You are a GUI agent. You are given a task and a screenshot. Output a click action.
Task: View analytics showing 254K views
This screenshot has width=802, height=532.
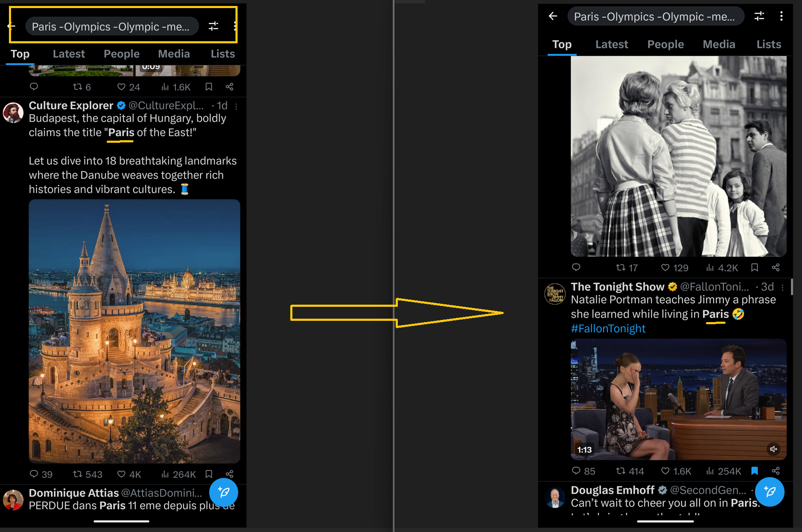pos(724,471)
